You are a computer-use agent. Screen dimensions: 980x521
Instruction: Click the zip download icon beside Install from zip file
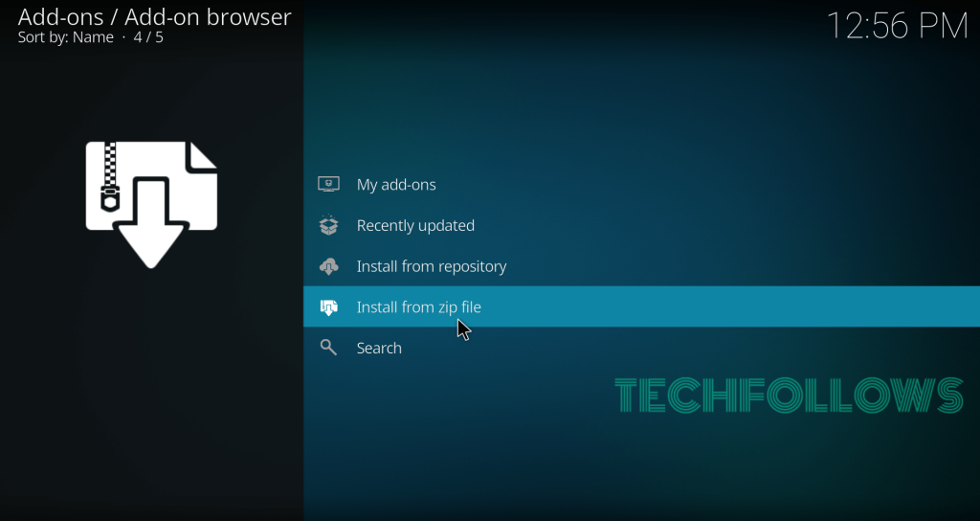[329, 307]
